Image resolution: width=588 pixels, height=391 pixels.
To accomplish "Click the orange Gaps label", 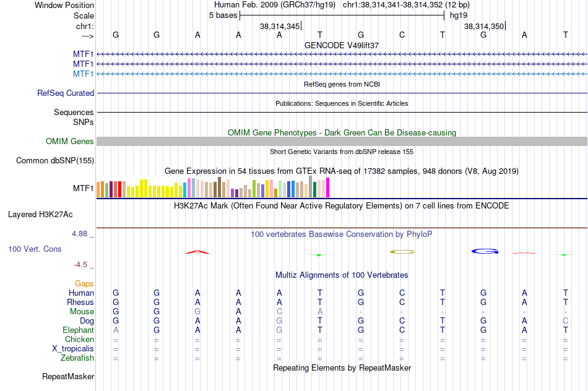I will tap(84, 284).
